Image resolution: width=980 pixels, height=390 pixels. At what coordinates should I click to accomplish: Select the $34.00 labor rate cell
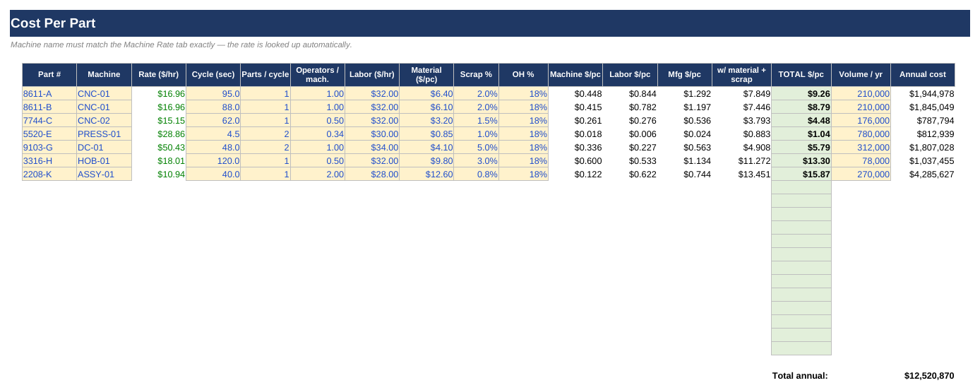click(372, 147)
